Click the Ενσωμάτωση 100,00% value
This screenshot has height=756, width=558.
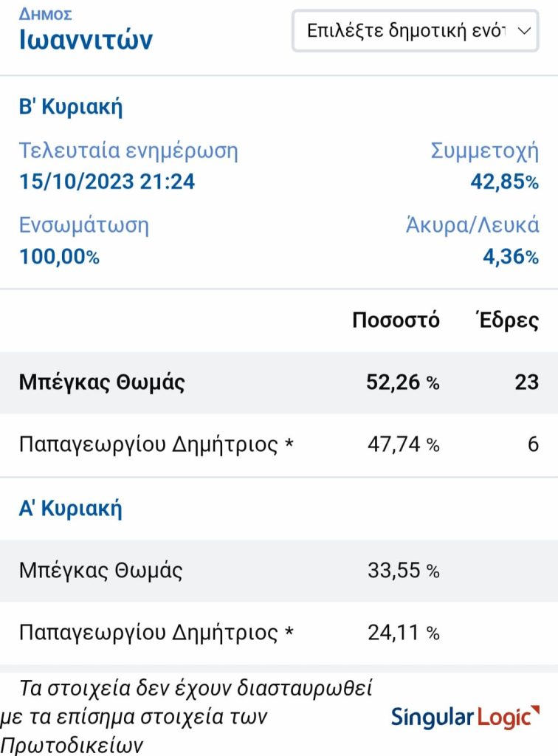(59, 256)
